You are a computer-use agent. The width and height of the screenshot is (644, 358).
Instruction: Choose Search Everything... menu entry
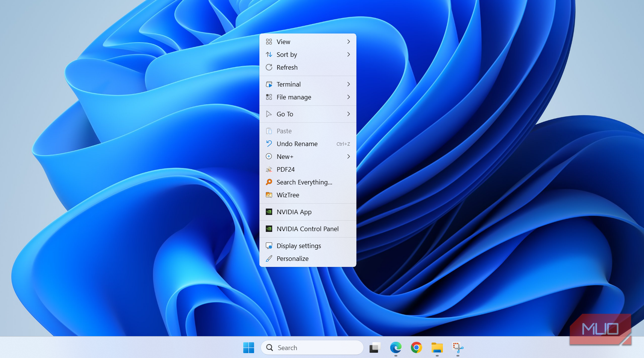click(308, 182)
